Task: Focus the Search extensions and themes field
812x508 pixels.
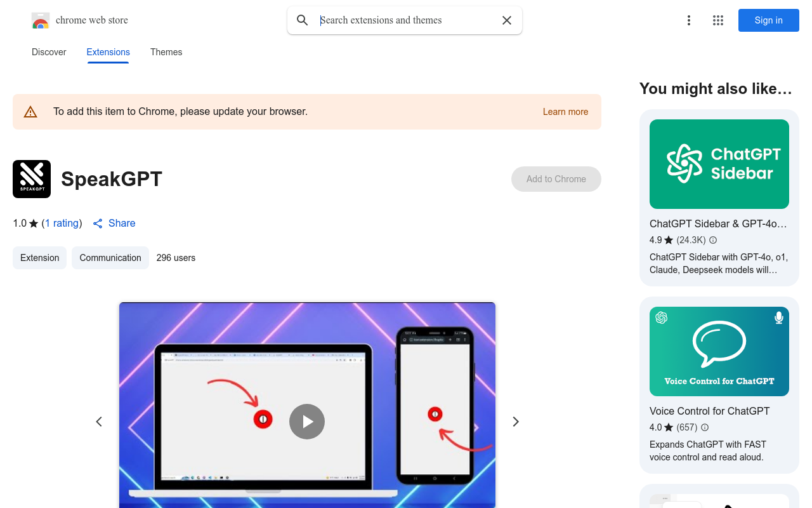Action: [406, 20]
